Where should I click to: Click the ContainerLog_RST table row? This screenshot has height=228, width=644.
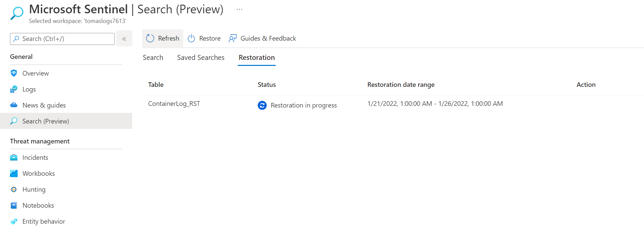[x=174, y=104]
